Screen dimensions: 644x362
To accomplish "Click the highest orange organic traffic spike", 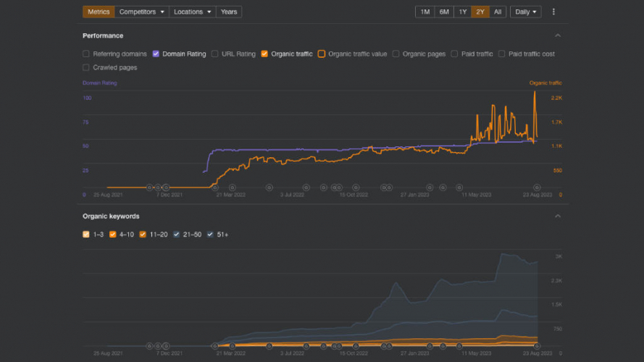I will (535, 92).
